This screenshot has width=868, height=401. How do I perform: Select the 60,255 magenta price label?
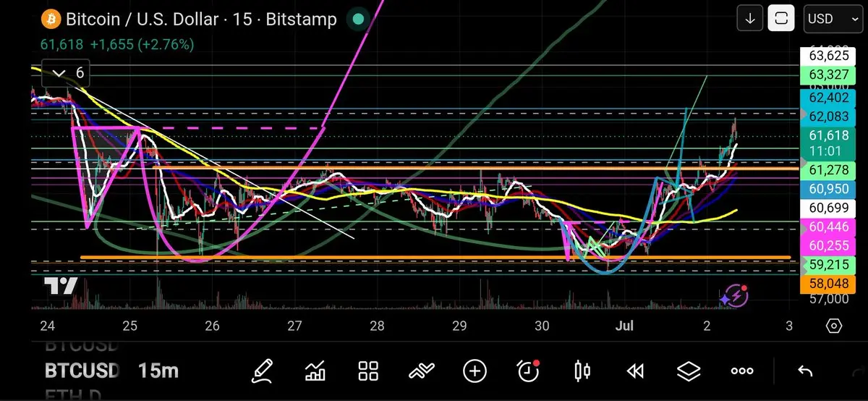[829, 246]
